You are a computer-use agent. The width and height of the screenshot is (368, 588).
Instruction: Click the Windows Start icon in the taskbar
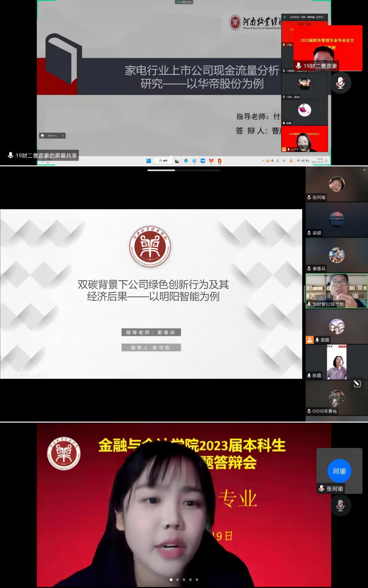[x=148, y=161]
